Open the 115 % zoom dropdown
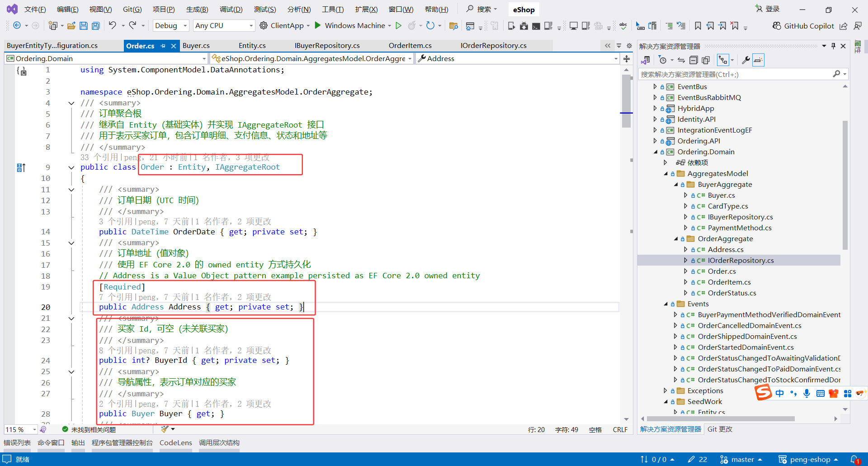 21,429
